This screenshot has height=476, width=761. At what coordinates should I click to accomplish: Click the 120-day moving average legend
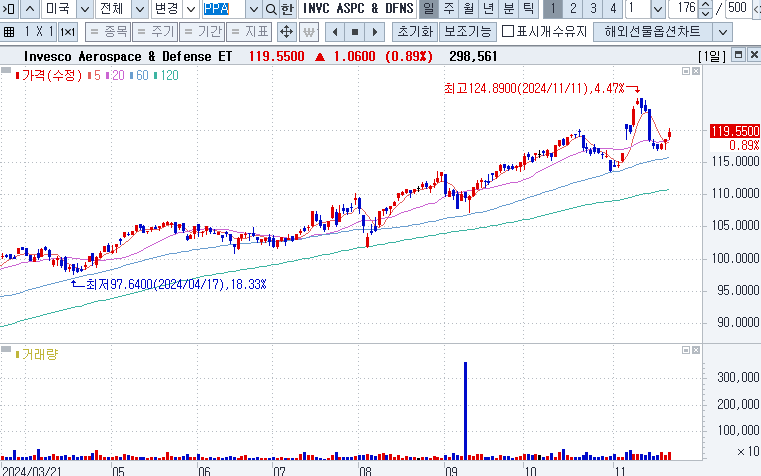click(166, 76)
